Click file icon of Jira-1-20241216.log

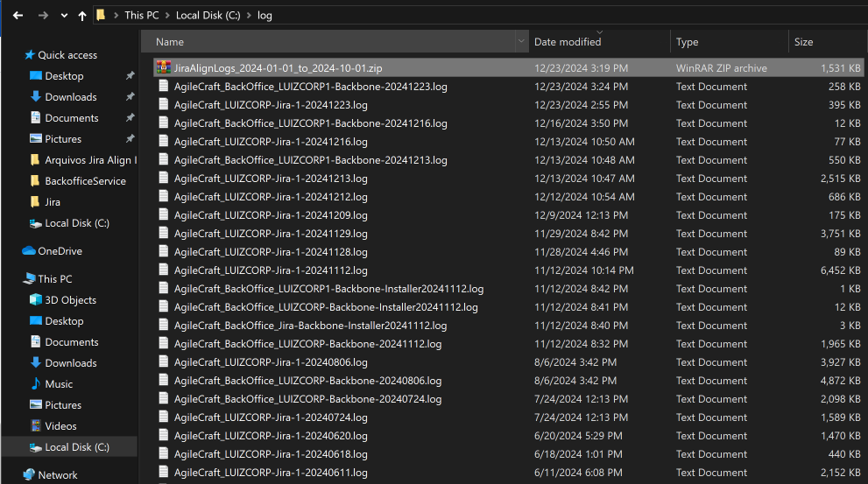click(163, 141)
